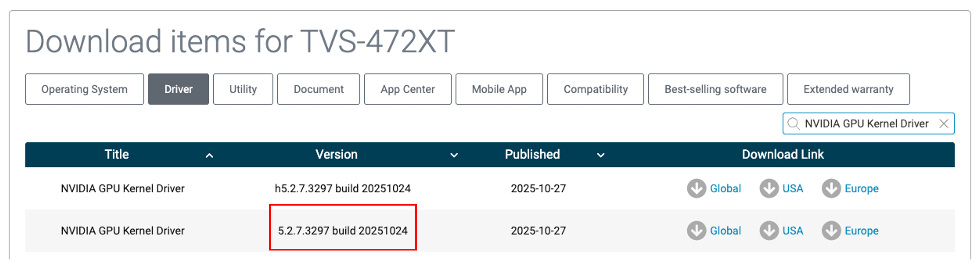Switch to the Operating System category
Image resolution: width=980 pixels, height=260 pixels.
[84, 89]
